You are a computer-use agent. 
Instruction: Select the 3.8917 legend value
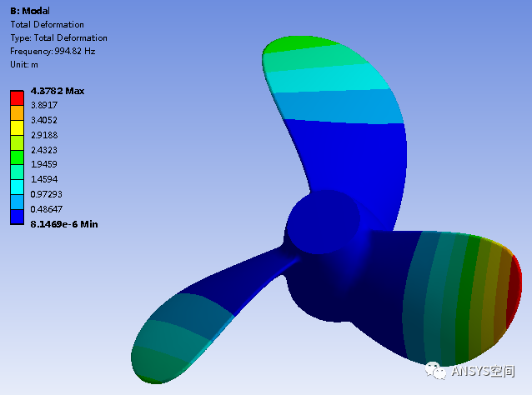pos(44,105)
